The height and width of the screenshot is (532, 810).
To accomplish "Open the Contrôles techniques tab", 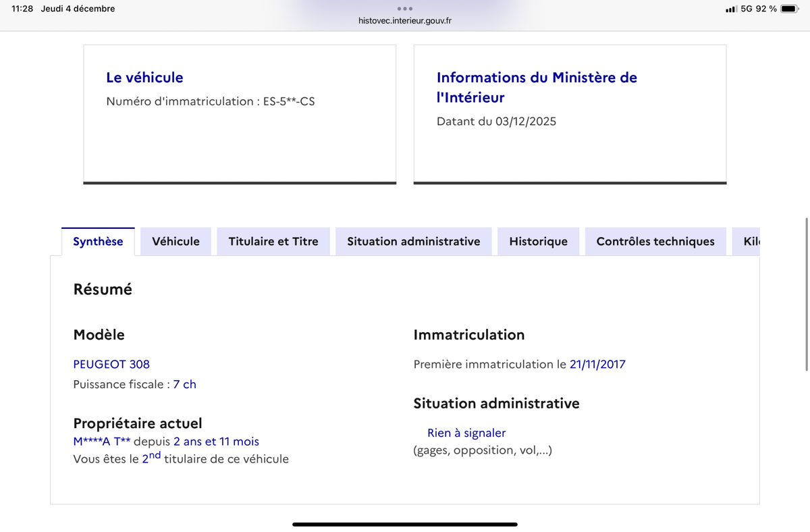I will pos(655,242).
